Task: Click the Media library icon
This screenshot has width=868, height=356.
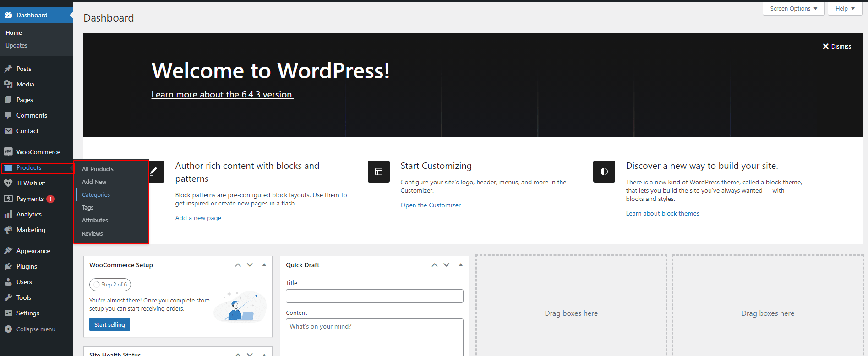Action: [8, 84]
